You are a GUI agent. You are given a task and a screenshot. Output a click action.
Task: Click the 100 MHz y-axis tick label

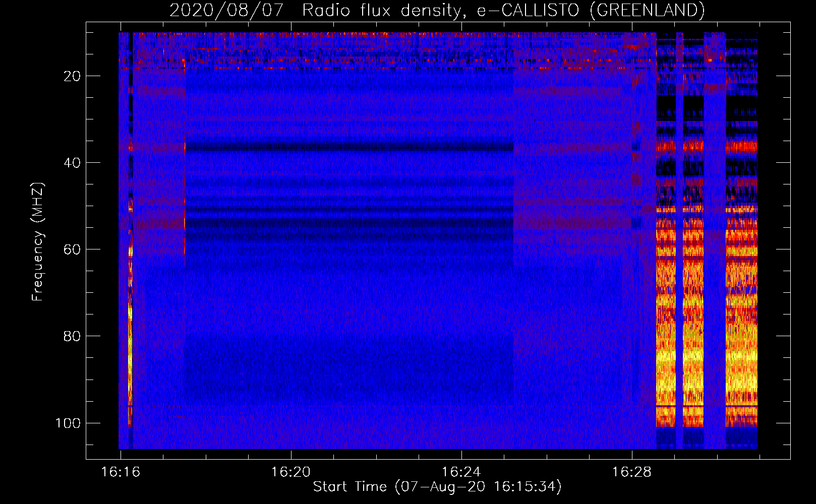68,423
